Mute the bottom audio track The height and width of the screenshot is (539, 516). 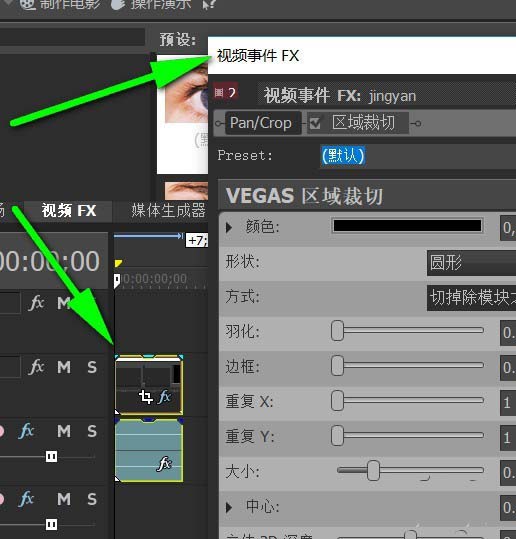64,499
